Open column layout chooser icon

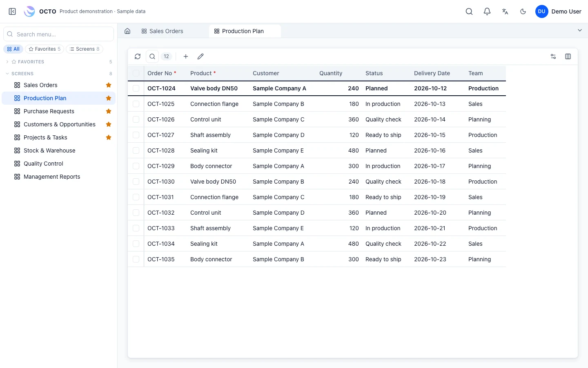(x=568, y=56)
